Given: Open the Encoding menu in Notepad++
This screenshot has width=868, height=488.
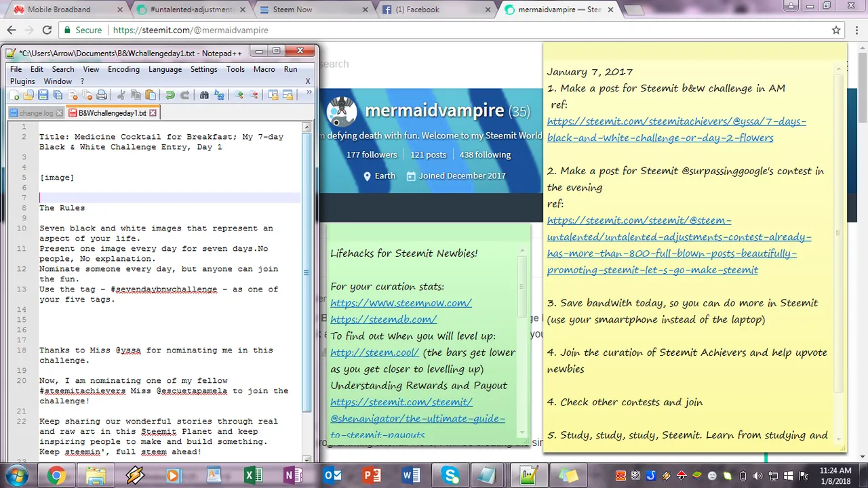Looking at the screenshot, I should pyautogui.click(x=123, y=69).
